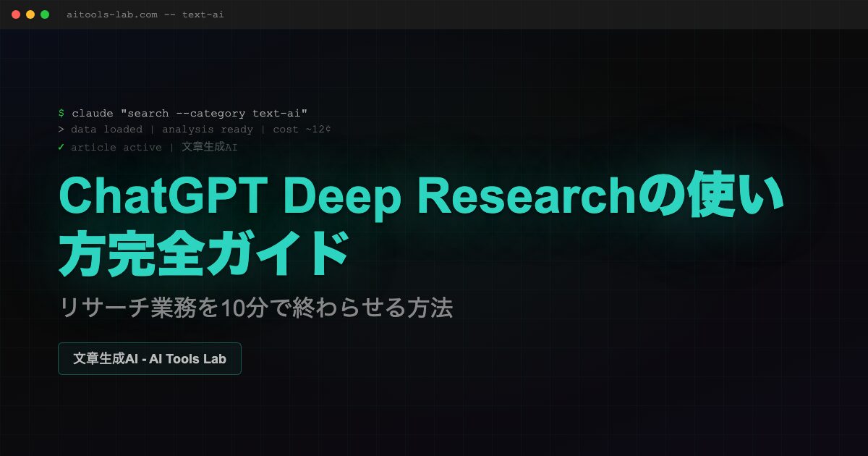Click the cost ~12¢ indicator

click(x=304, y=130)
